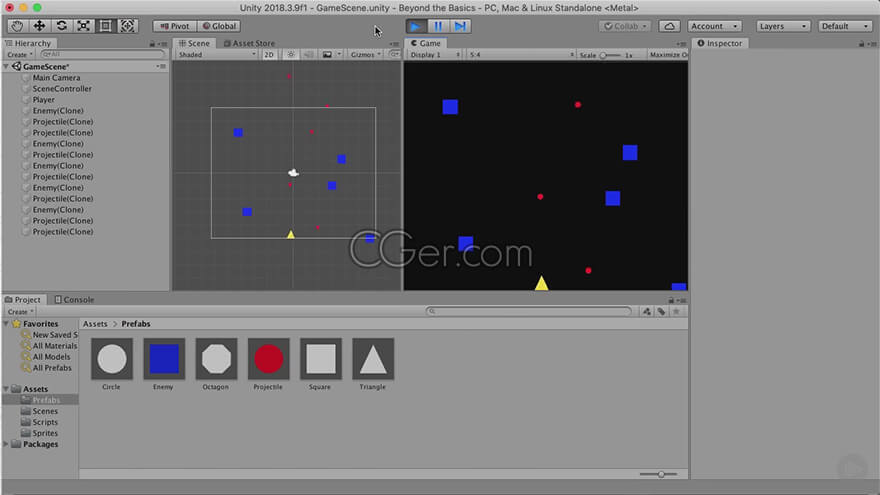Select the Octagon prefab thumbnail

[x=216, y=359]
